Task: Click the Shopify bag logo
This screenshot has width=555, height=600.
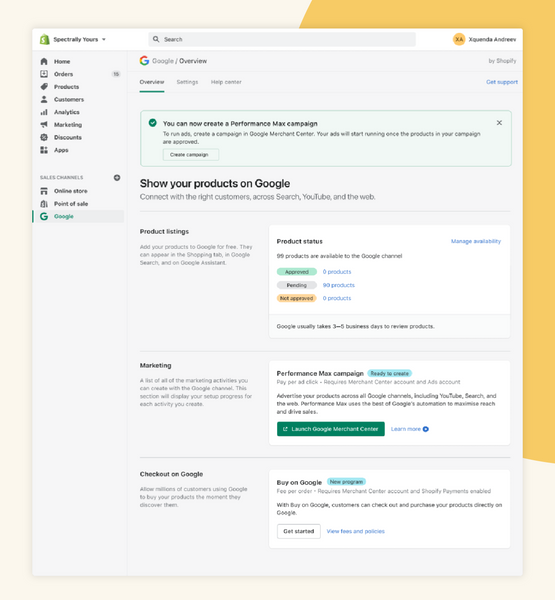Action: pyautogui.click(x=45, y=39)
